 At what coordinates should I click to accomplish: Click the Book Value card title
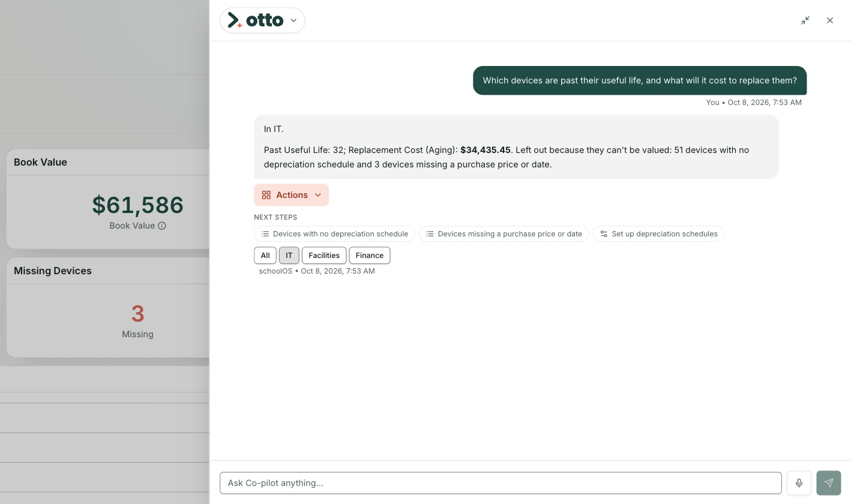tap(40, 162)
